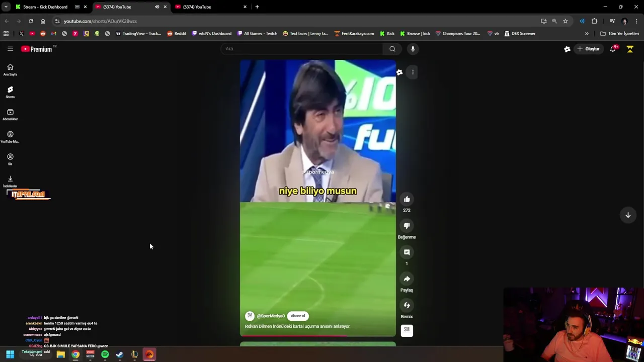This screenshot has width=644, height=362.
Task: Open the Chrome three-dot main menu
Action: 637,21
